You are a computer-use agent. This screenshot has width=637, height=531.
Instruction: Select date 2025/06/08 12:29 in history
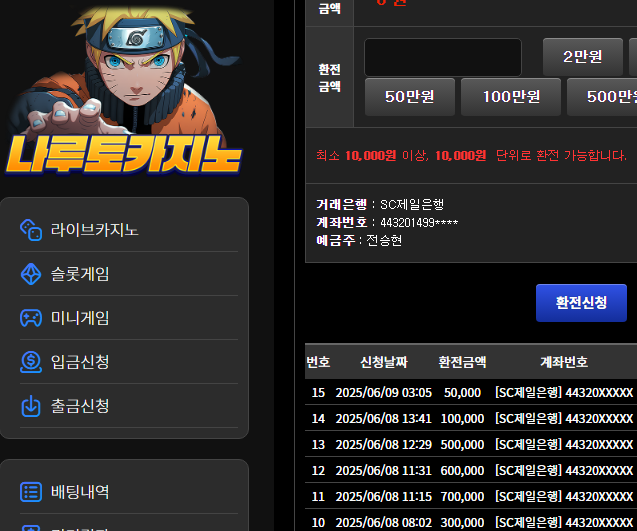click(x=384, y=444)
